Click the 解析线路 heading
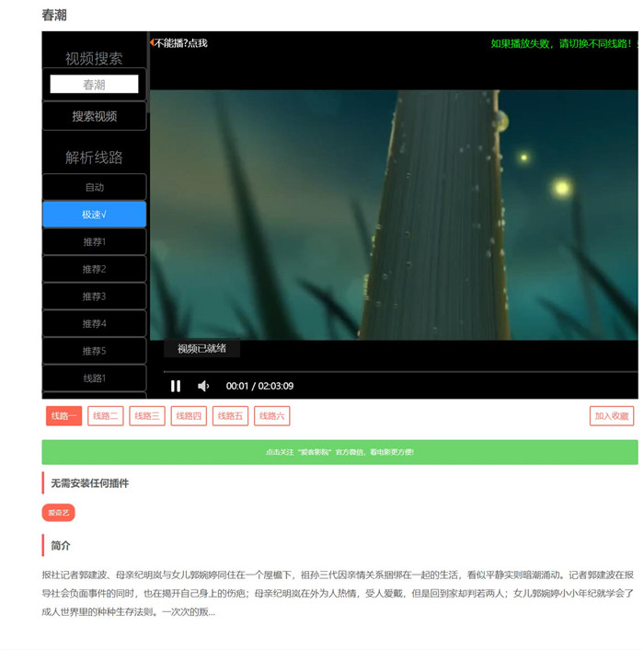 pos(94,157)
